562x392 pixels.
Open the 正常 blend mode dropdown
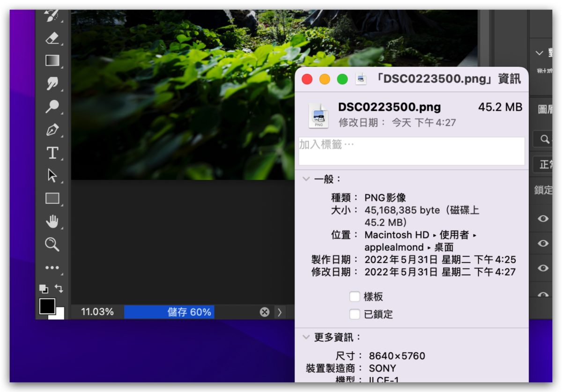click(x=543, y=164)
